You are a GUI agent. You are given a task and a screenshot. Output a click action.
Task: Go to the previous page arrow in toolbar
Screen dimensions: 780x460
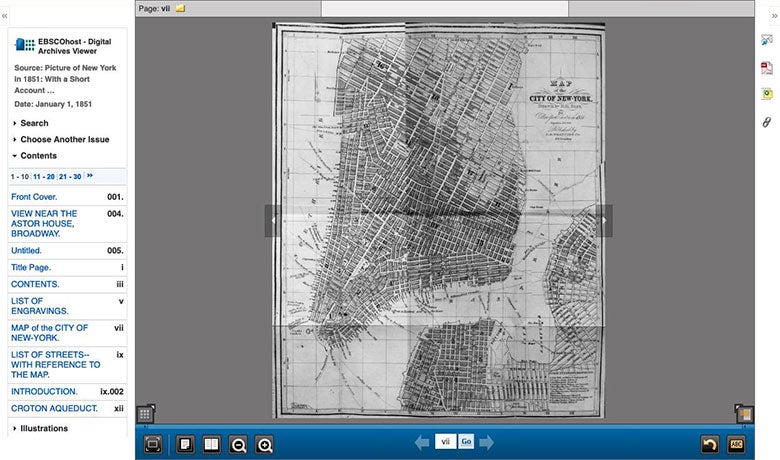pyautogui.click(x=422, y=442)
